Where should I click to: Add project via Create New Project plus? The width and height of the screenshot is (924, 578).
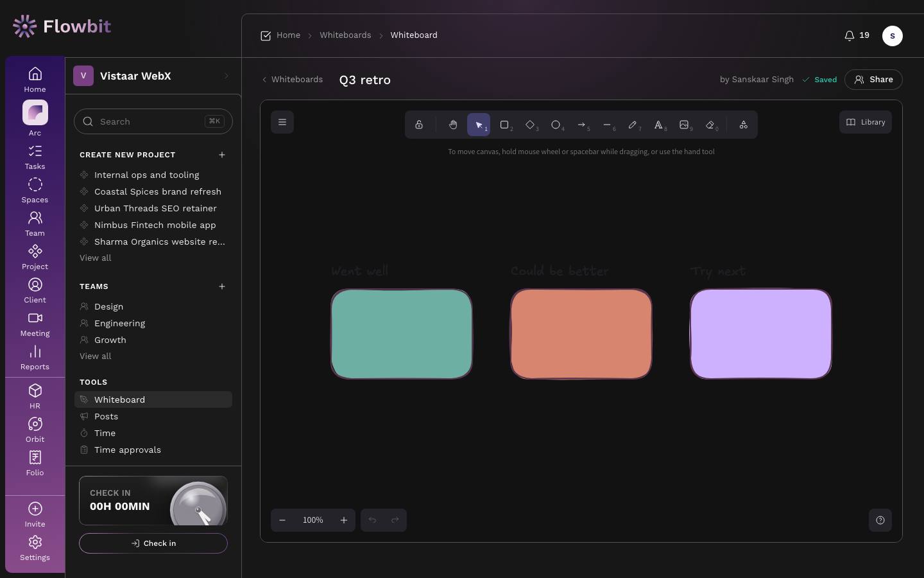tap(222, 155)
